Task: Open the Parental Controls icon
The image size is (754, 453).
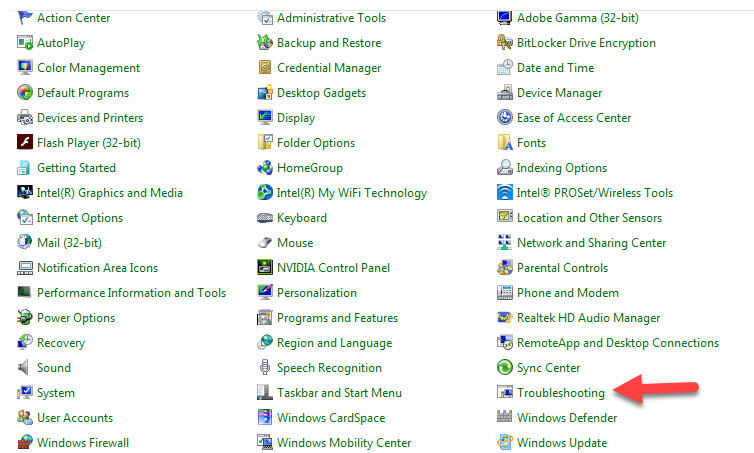Action: [x=505, y=268]
